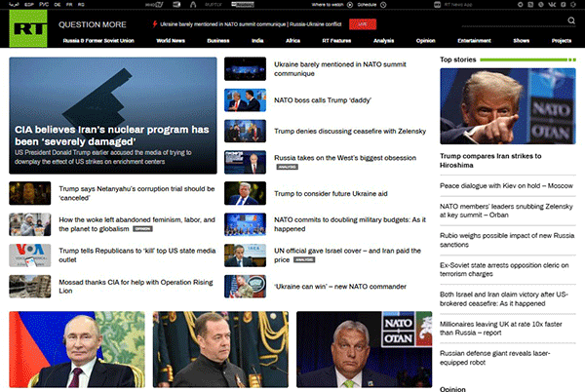The width and height of the screenshot is (585, 392).
Task: Click the Where to watch play icon
Action: [350, 5]
